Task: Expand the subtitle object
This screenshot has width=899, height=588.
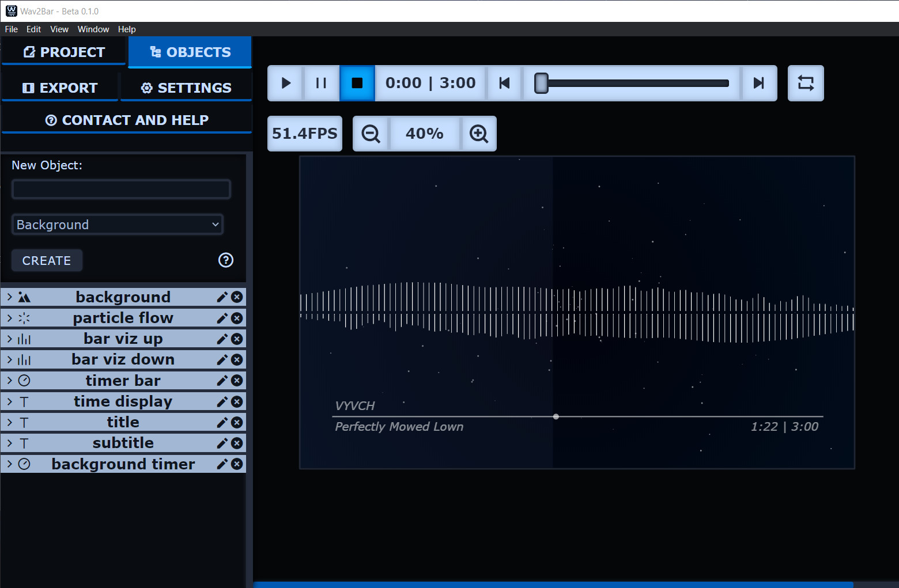Action: tap(9, 443)
